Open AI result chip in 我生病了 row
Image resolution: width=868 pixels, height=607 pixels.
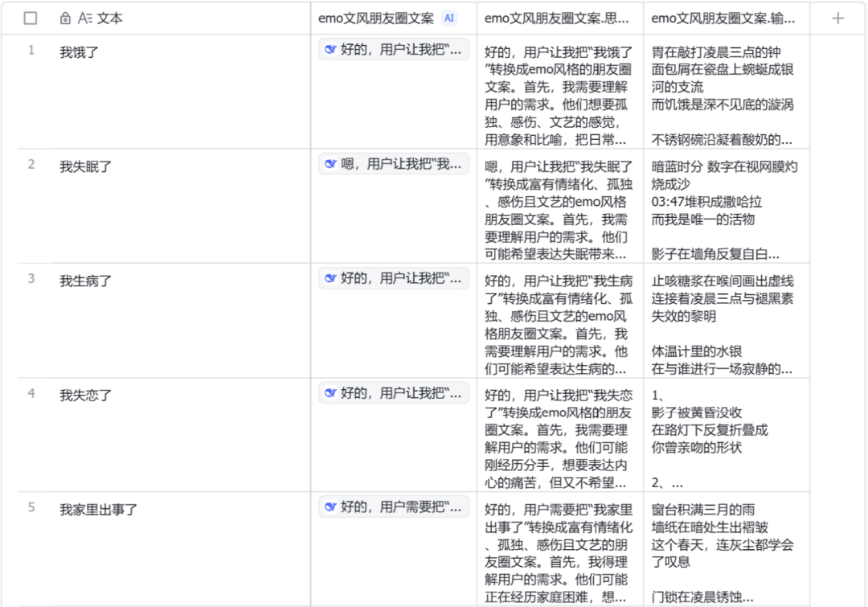(394, 278)
